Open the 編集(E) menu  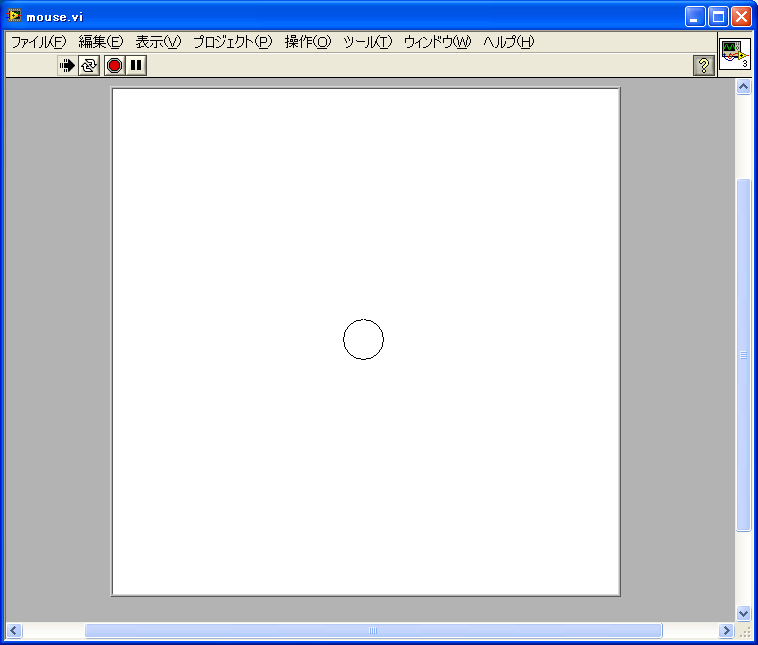click(101, 42)
